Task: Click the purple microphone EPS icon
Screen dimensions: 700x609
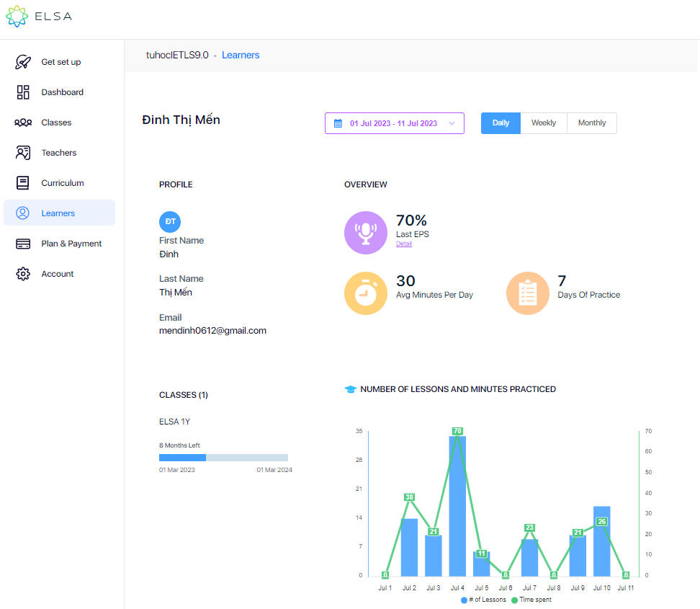Action: [366, 233]
